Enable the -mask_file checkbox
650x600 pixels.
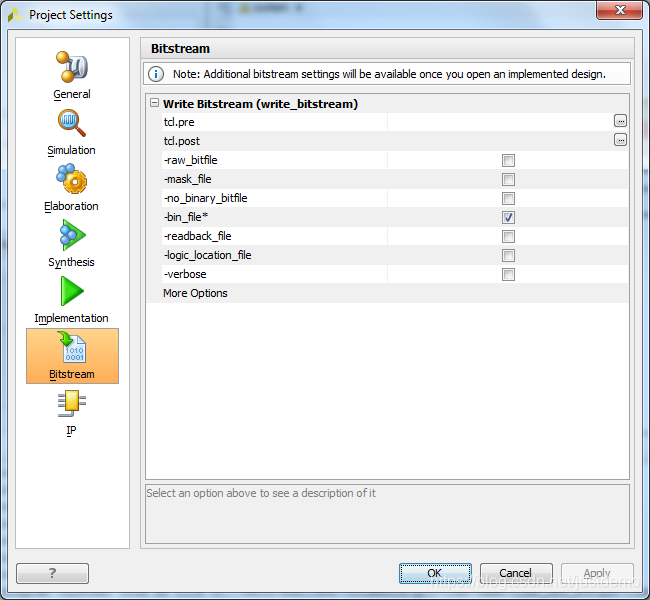coord(508,180)
